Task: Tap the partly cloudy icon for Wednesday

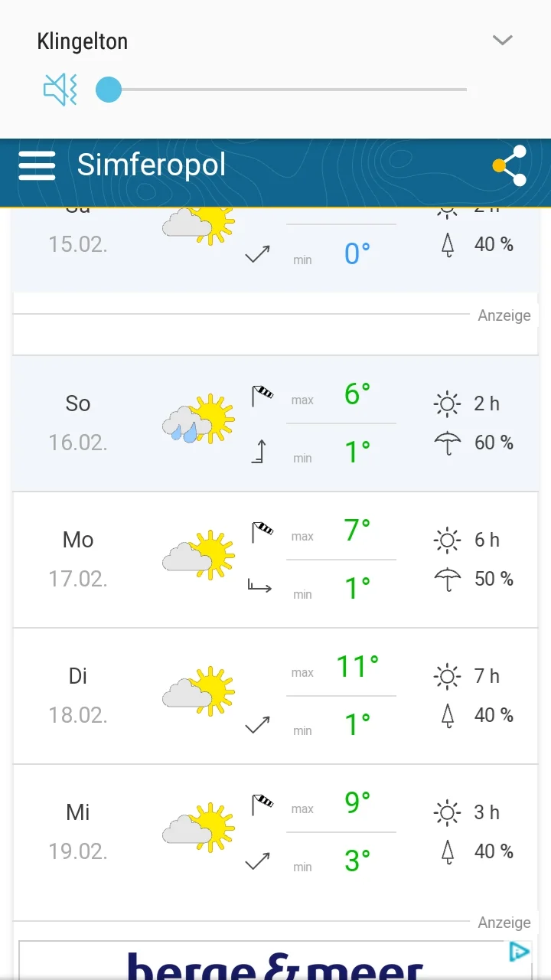Action: tap(198, 828)
